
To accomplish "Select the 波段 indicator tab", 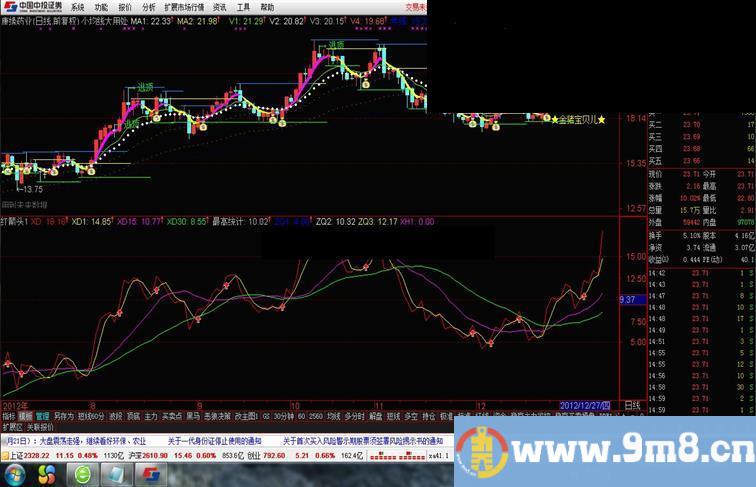I will [x=116, y=415].
